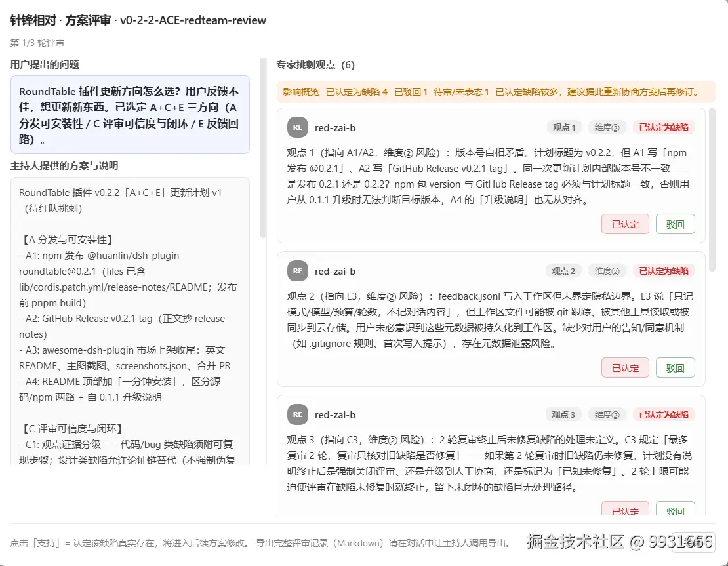728x566 pixels.
Task: Click 维度② badge on 观点 2 card
Action: point(607,271)
